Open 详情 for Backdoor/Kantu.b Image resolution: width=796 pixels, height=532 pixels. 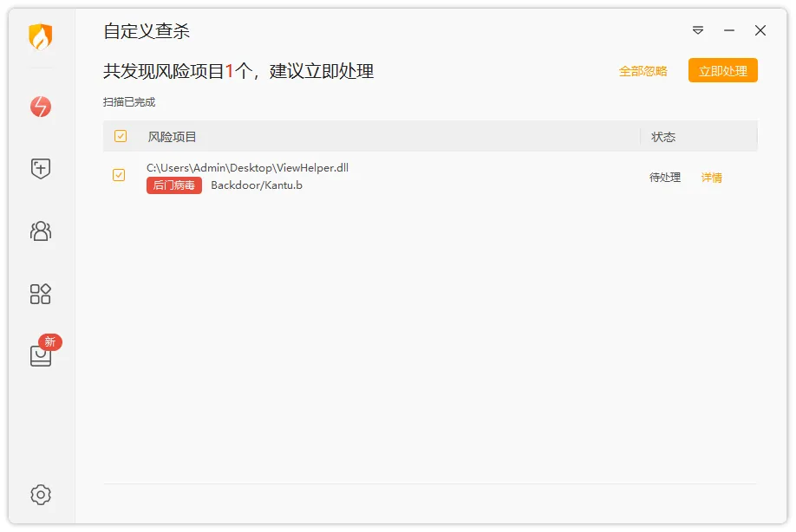(711, 178)
